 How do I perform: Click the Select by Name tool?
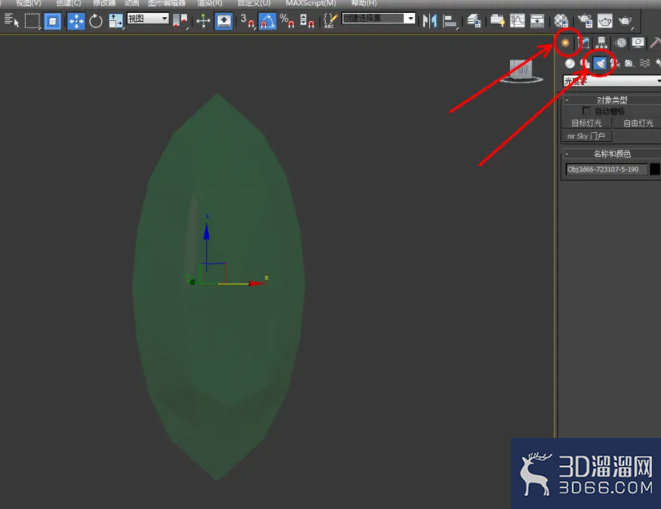pyautogui.click(x=12, y=21)
